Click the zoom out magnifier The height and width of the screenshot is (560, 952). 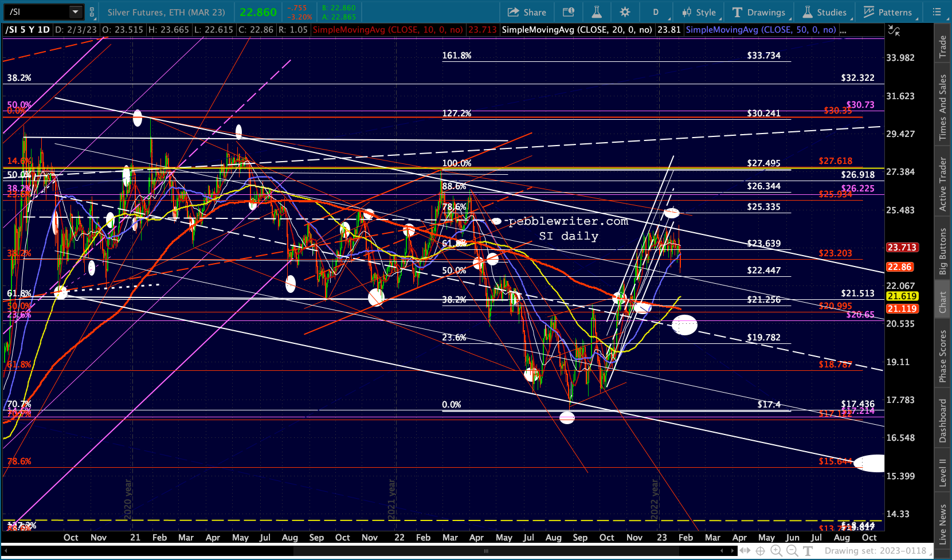[x=792, y=551]
